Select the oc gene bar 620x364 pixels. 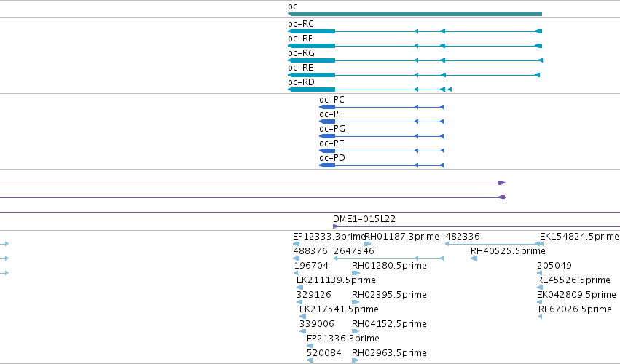[x=415, y=14]
